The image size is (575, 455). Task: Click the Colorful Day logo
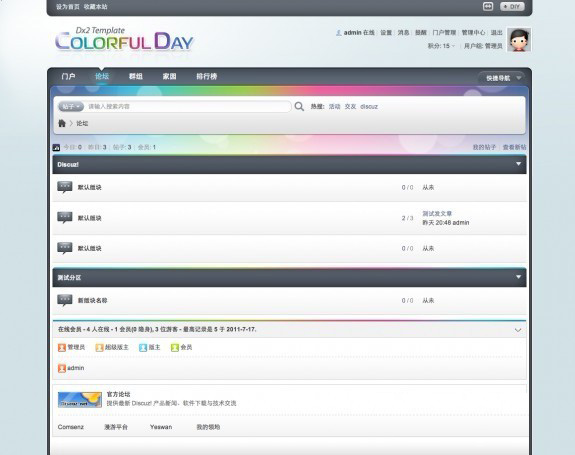(124, 39)
